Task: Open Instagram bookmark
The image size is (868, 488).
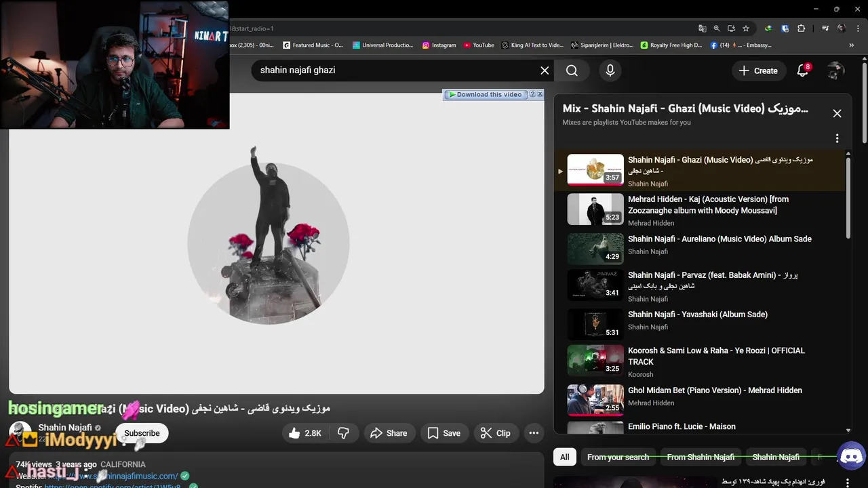Action: coord(439,45)
